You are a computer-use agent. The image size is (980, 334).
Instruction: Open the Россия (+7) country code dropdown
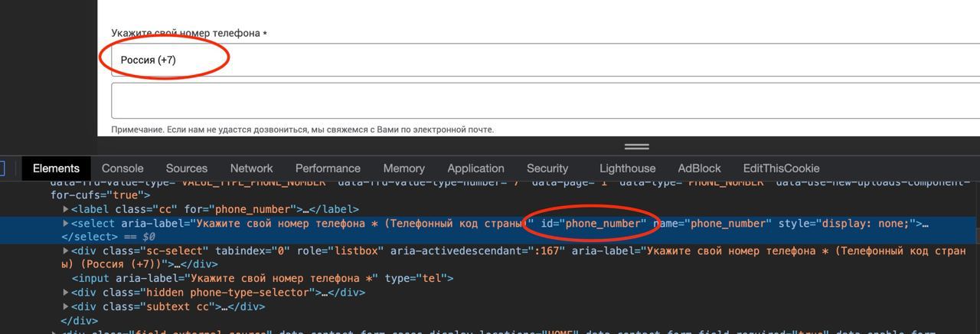[x=545, y=60]
